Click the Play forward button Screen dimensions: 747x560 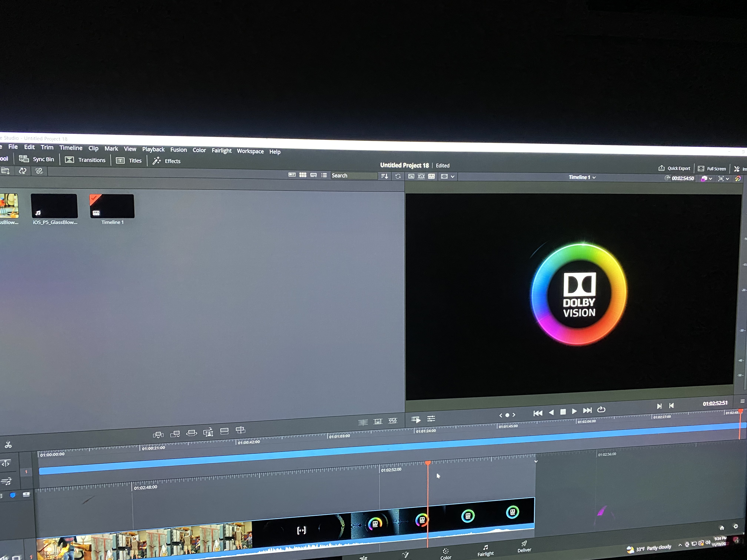[x=575, y=411]
